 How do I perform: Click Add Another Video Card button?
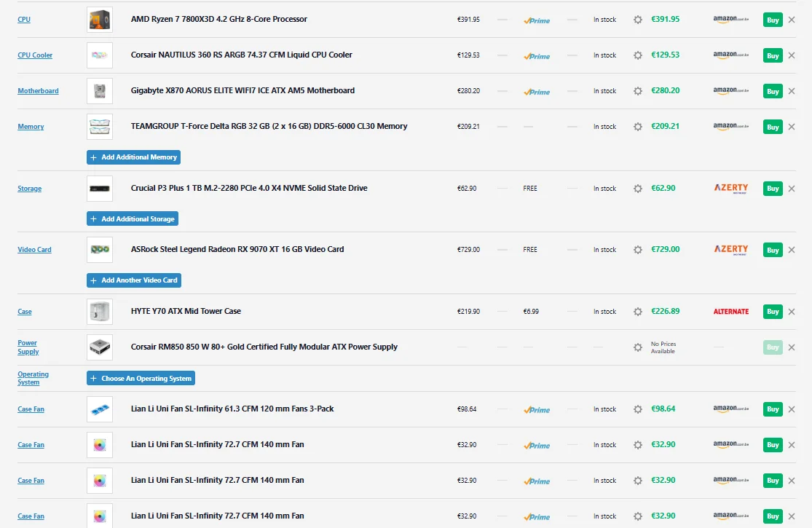[x=133, y=280]
